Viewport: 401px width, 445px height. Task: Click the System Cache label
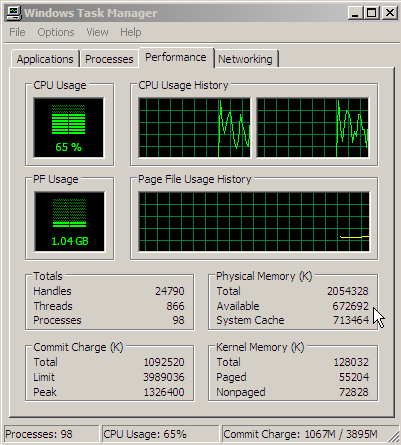click(x=250, y=320)
